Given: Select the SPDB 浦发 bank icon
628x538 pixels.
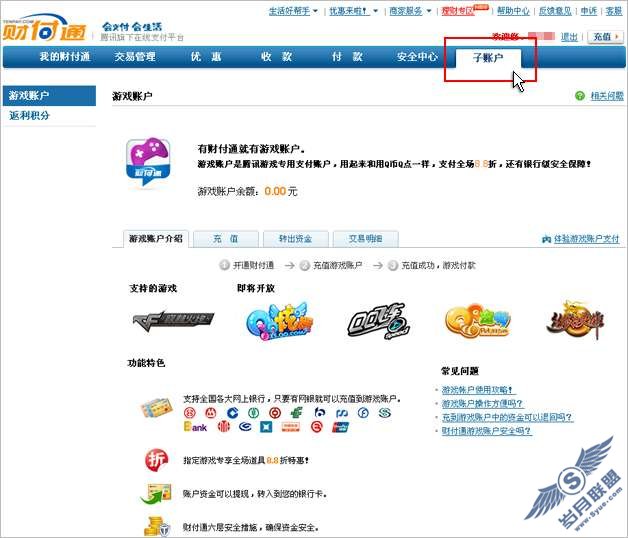Looking at the screenshot, I should pos(342,413).
